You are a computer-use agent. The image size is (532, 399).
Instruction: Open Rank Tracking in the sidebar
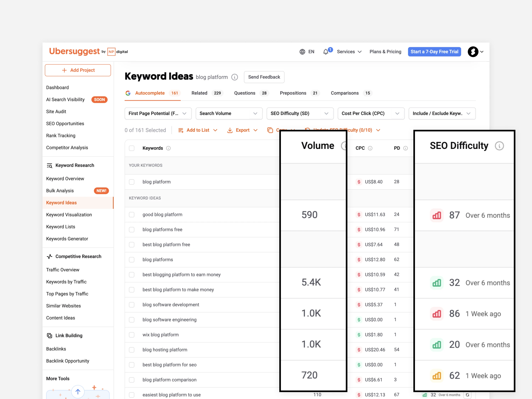pos(61,136)
